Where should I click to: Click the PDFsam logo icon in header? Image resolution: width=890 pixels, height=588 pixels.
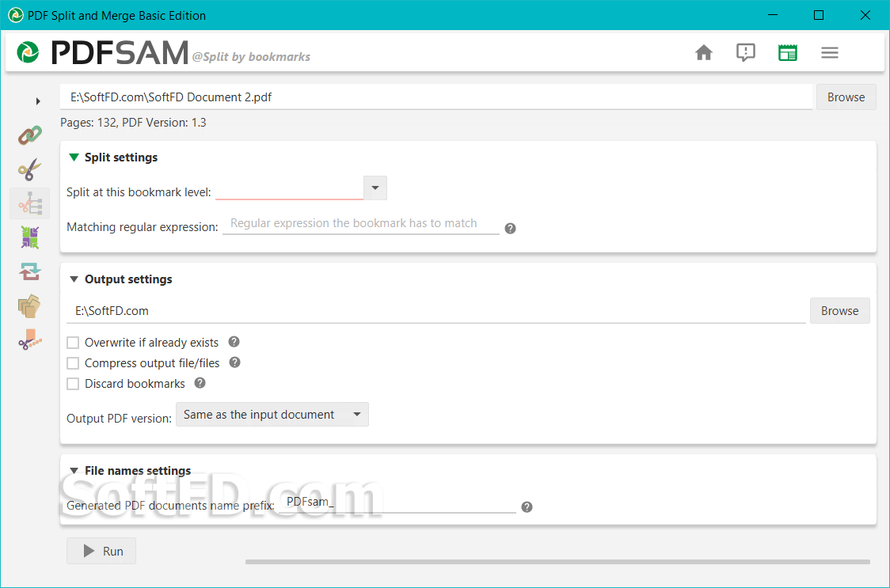click(27, 52)
